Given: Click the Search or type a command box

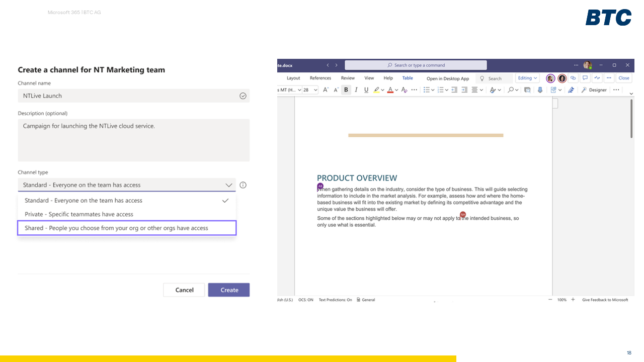Looking at the screenshot, I should click(x=416, y=65).
